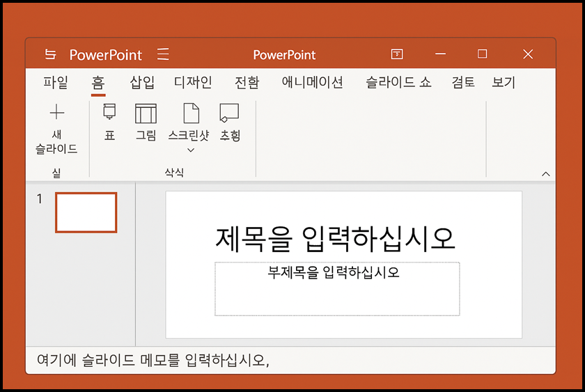Minimize the PowerPoint window
The image size is (585, 392).
pyautogui.click(x=440, y=54)
